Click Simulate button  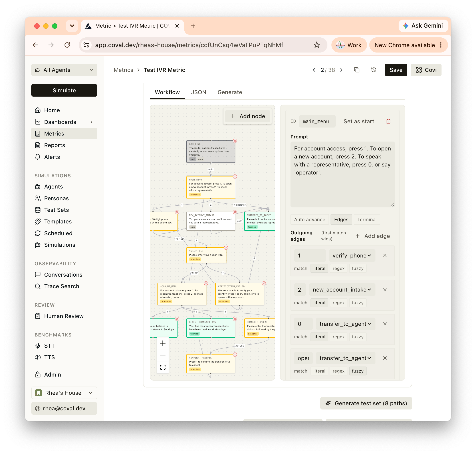(64, 90)
